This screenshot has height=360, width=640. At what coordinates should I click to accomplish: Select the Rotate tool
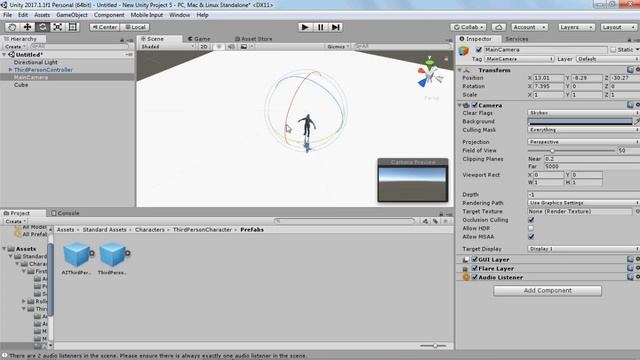[x=42, y=27]
